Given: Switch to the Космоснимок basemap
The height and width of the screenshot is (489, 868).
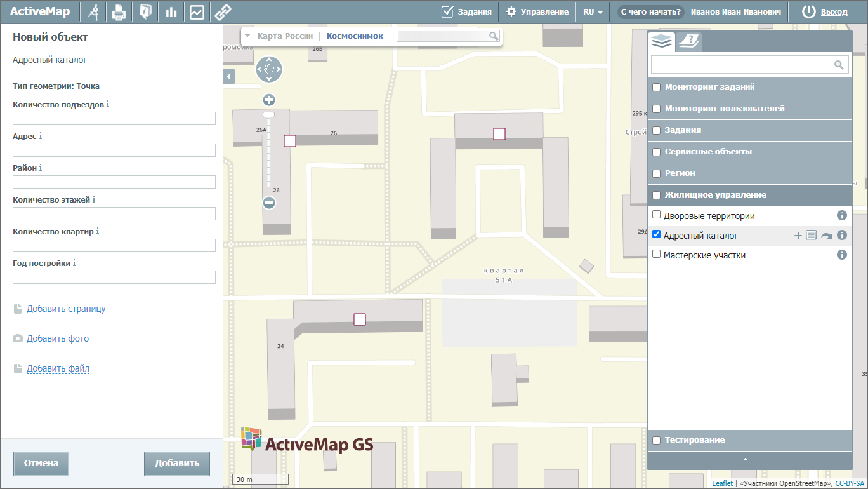Looking at the screenshot, I should tap(355, 36).
